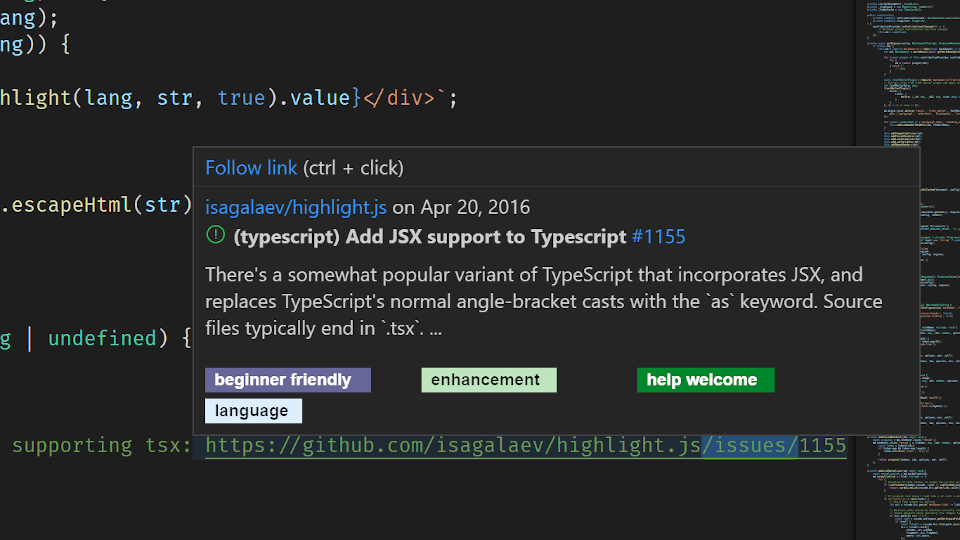Viewport: 960px width, 540px height.
Task: Open the github.com issues URL in the comment
Action: (526, 446)
